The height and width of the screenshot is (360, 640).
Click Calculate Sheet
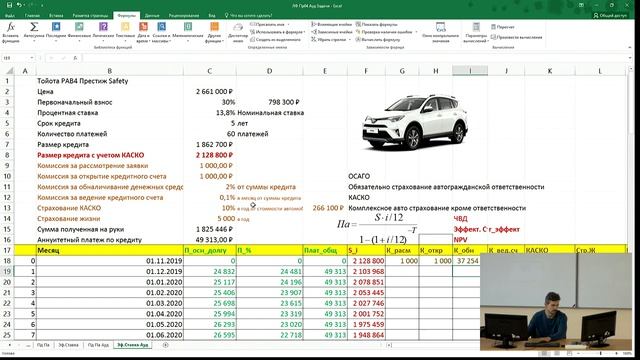pyautogui.click(x=516, y=37)
